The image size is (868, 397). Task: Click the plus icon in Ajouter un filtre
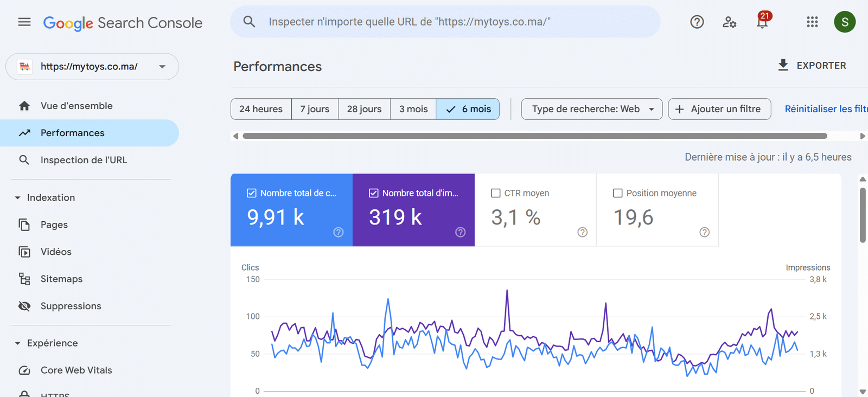(679, 109)
